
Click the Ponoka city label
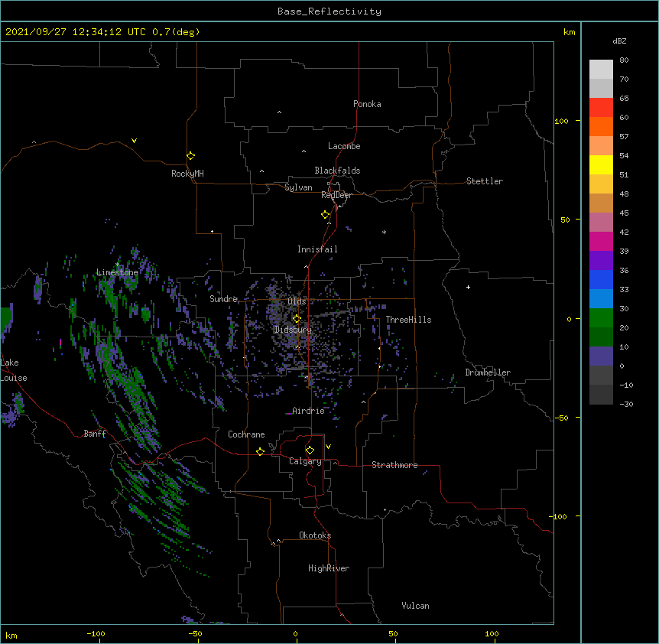[367, 104]
